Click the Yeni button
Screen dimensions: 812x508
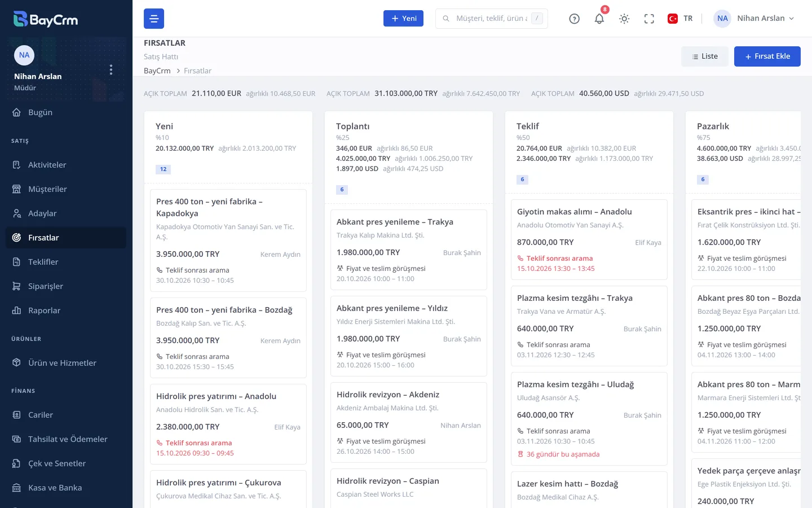tap(403, 19)
